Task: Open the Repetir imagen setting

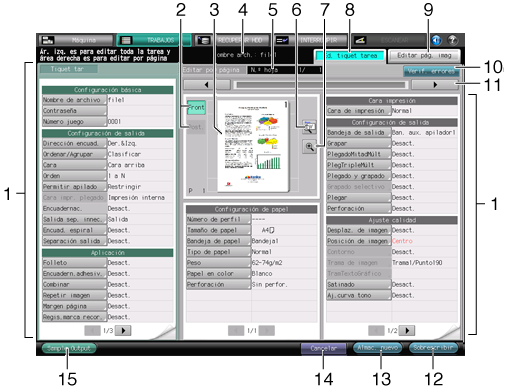Action: [x=74, y=295]
